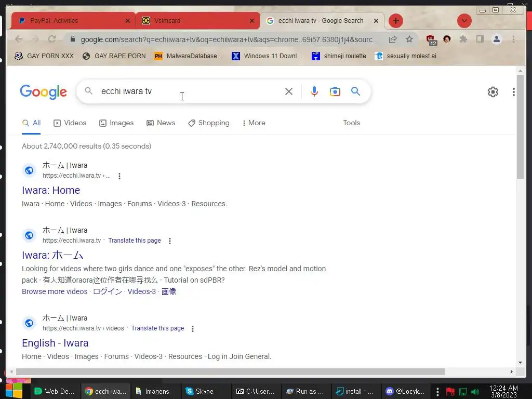Screen dimensions: 532x399
Task: Switch to the Vsimcard tab
Action: 198,21
